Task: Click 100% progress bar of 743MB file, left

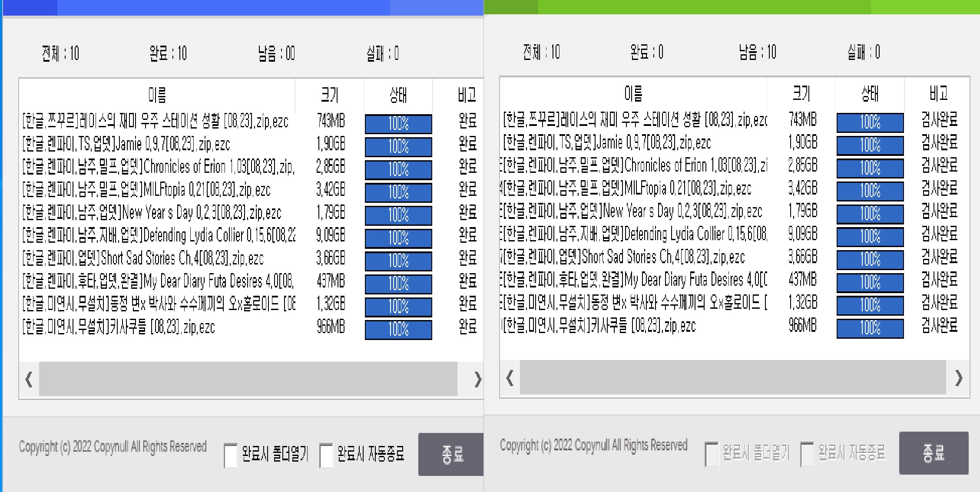Action: tap(398, 123)
